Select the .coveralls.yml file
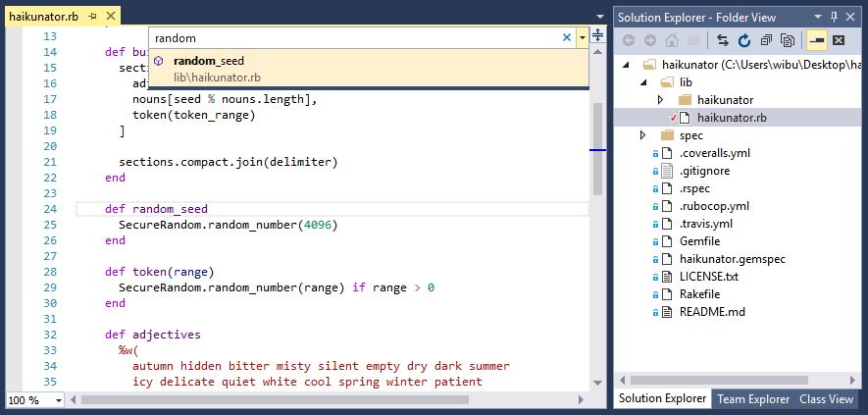The height and width of the screenshot is (415, 868). (715, 153)
